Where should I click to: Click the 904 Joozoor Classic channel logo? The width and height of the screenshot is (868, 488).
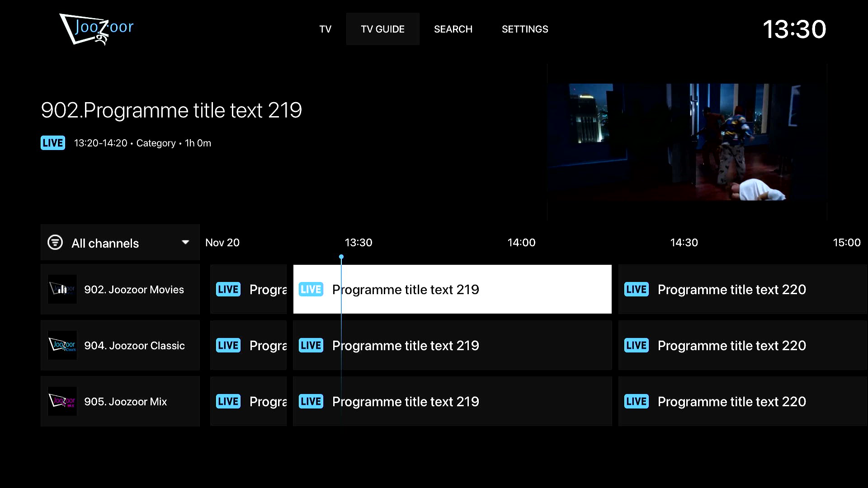(x=62, y=345)
